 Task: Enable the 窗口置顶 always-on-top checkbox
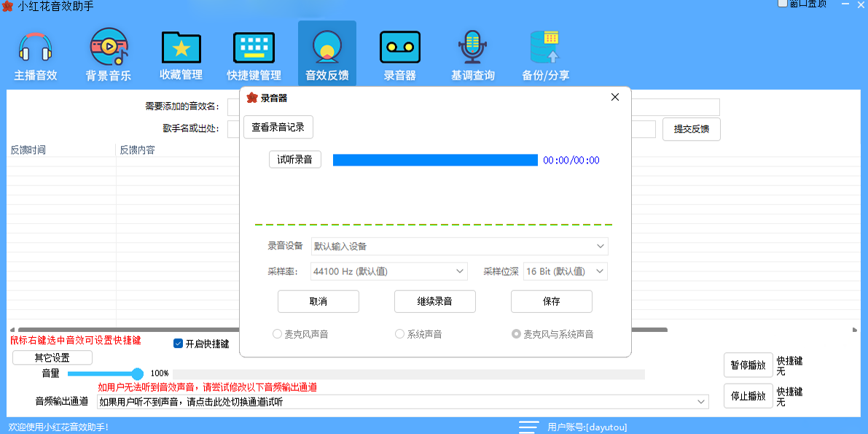782,4
